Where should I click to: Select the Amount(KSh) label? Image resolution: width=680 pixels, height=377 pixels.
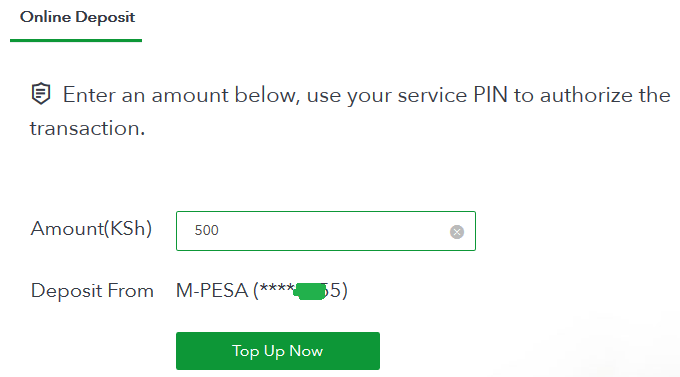click(x=91, y=229)
